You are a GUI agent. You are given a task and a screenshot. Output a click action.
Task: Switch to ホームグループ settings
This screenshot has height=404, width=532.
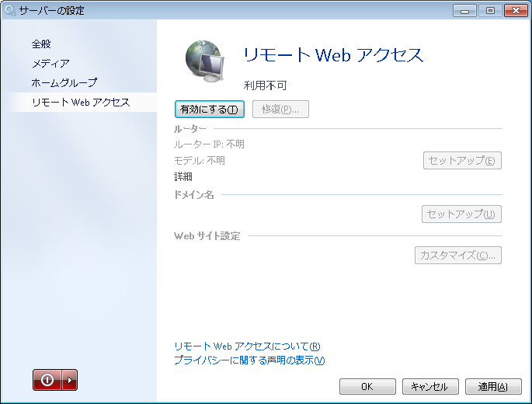pyautogui.click(x=64, y=83)
